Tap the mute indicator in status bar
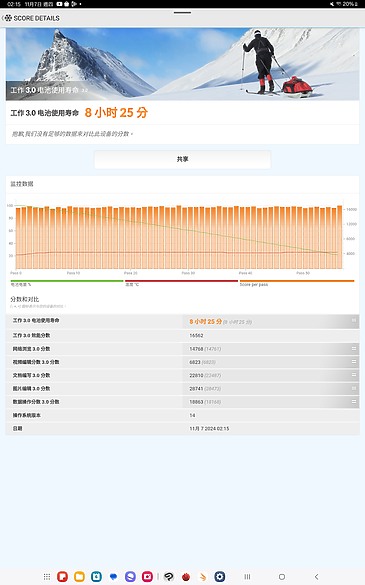The width and height of the screenshot is (365, 585). click(x=331, y=4)
